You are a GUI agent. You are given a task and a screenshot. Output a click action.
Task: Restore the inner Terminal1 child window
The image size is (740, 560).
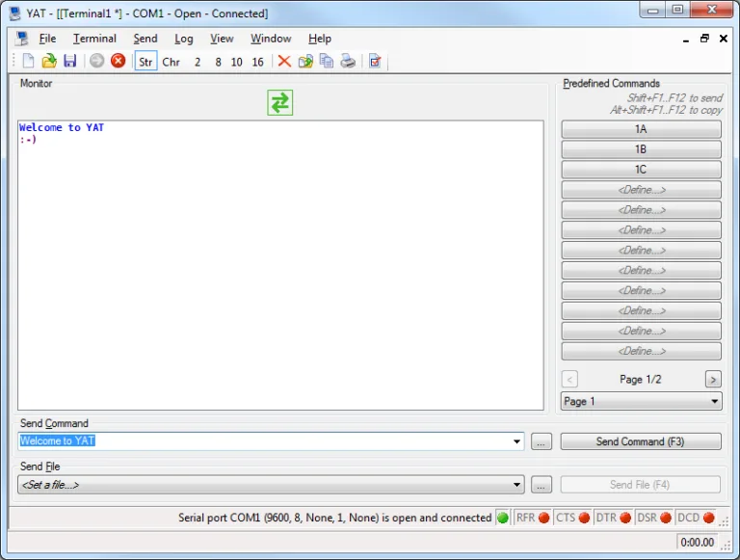704,39
